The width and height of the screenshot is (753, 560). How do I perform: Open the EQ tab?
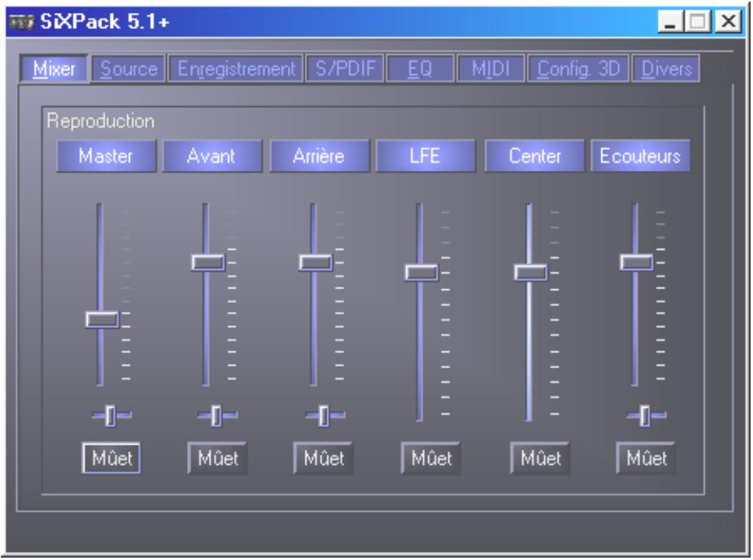tap(420, 69)
